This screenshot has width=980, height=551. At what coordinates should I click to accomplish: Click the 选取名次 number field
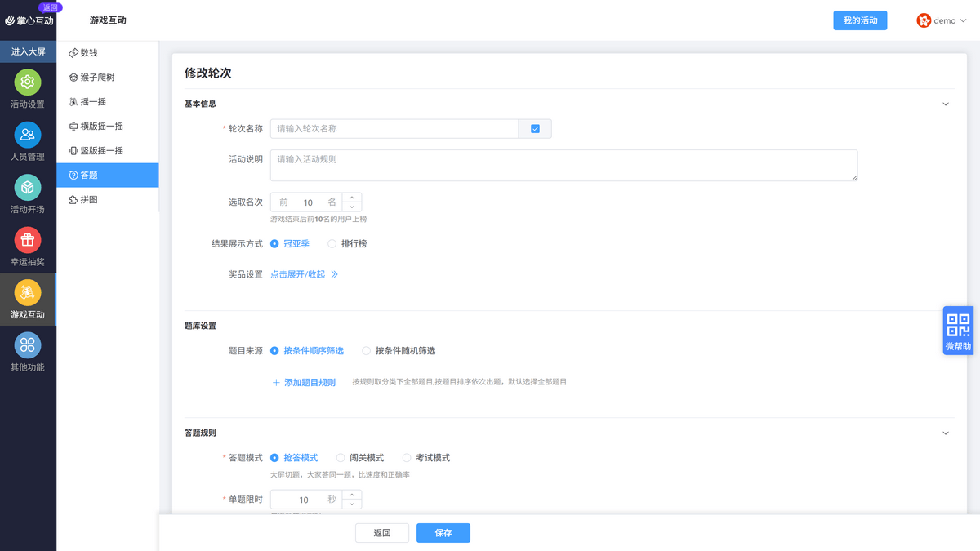307,202
